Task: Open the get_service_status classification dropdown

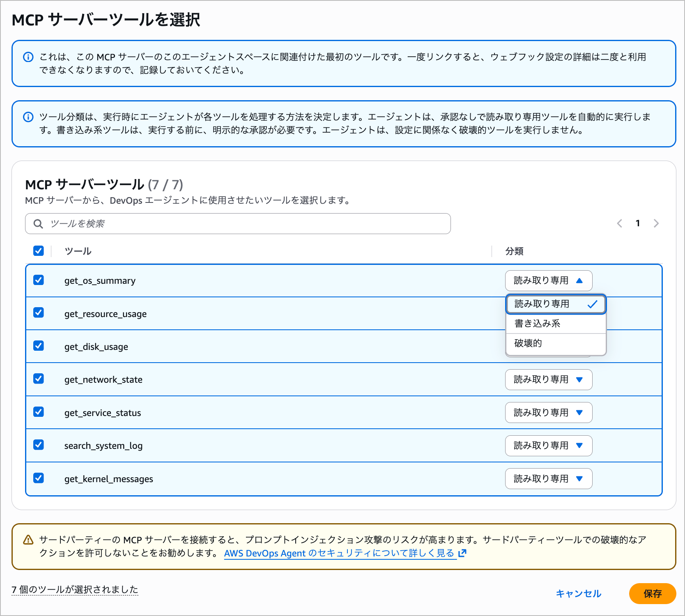Action: 549,412
